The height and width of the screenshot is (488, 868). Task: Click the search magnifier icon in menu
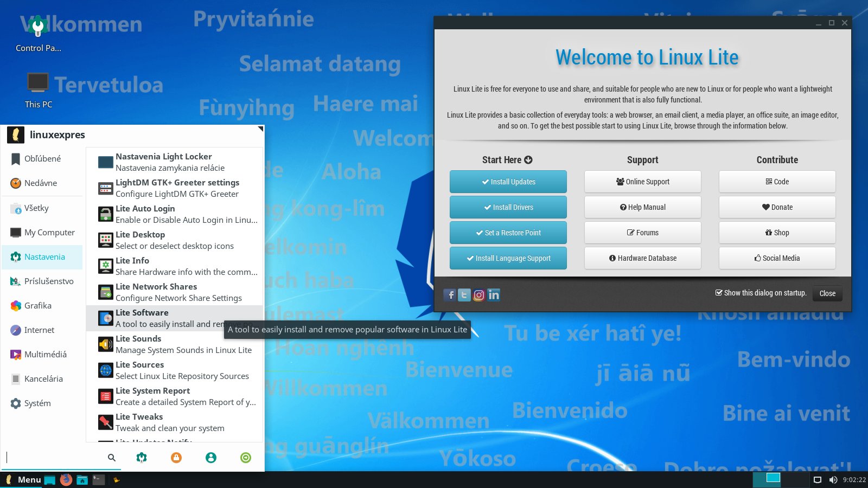tap(112, 458)
